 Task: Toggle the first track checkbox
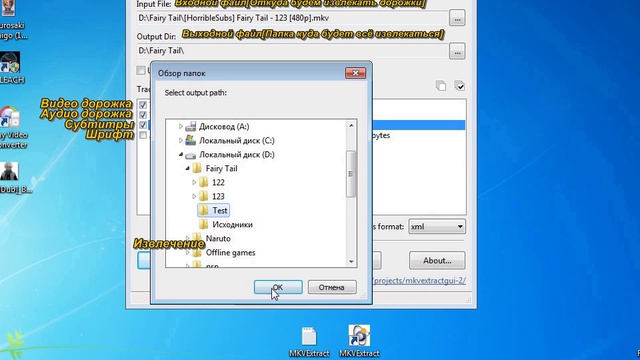pos(143,105)
